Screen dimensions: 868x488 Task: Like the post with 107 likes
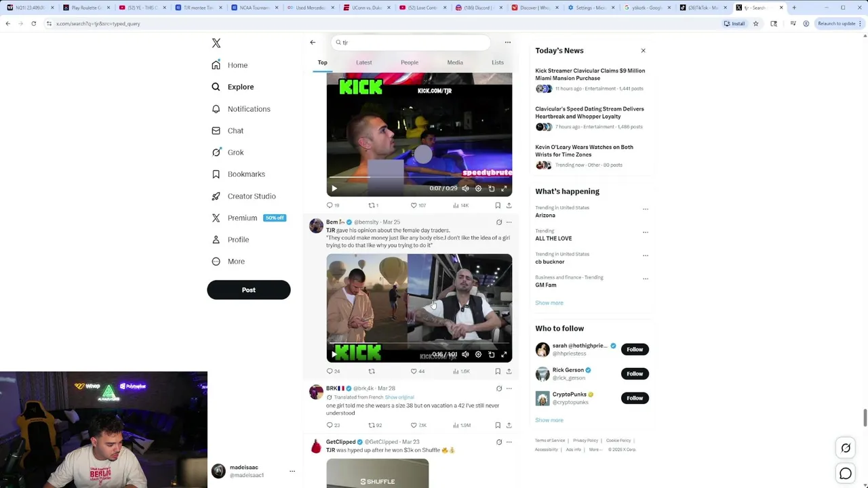418,205
